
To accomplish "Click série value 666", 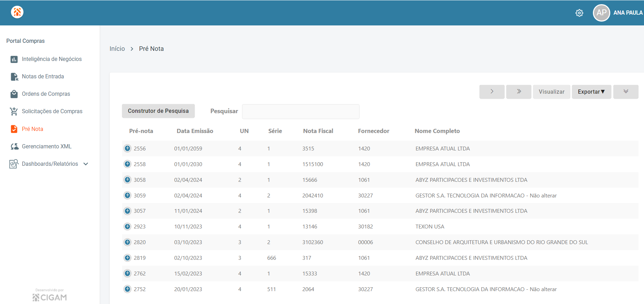I will tap(272, 258).
